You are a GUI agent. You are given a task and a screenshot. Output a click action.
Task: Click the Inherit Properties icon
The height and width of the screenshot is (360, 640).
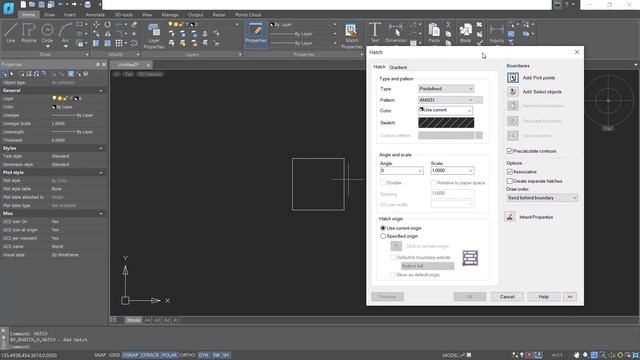pyautogui.click(x=509, y=217)
